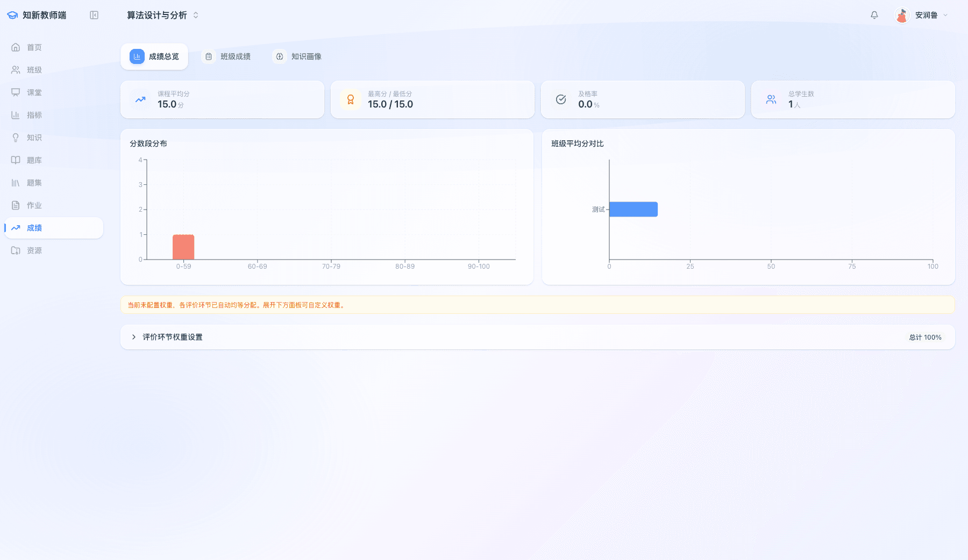968x560 pixels.
Task: Navigate to 题库 question bank
Action: pyautogui.click(x=34, y=160)
